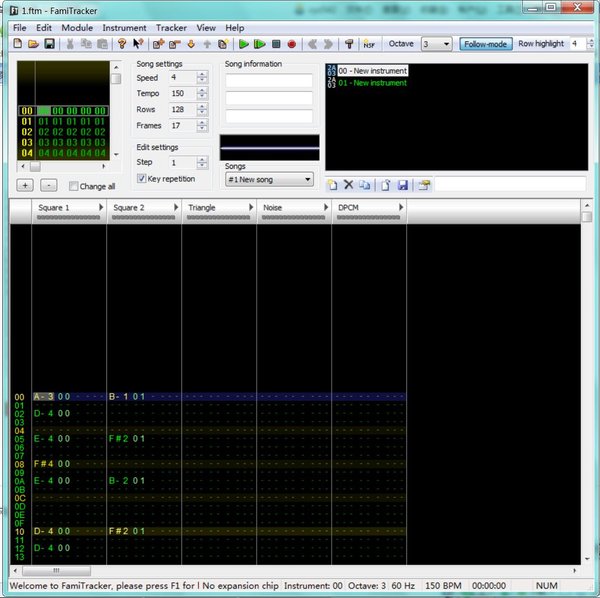This screenshot has width=600, height=598.
Task: Remove instrument with the X icon
Action: pos(348,185)
